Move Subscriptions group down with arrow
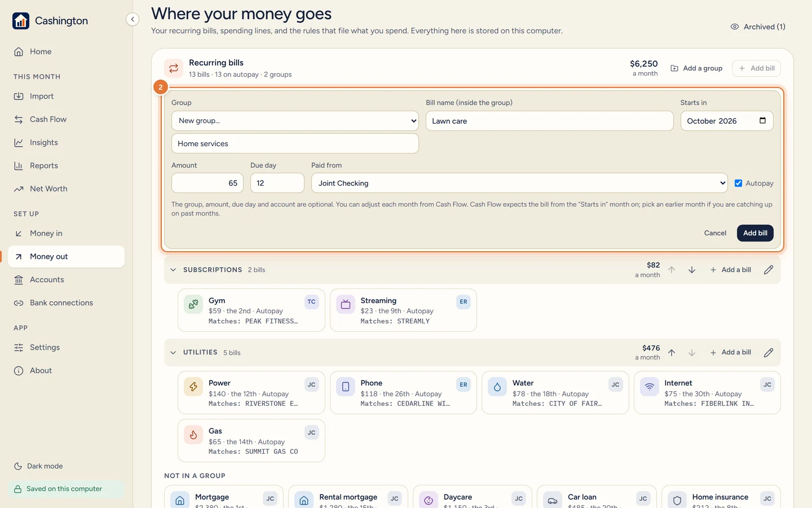 click(692, 270)
